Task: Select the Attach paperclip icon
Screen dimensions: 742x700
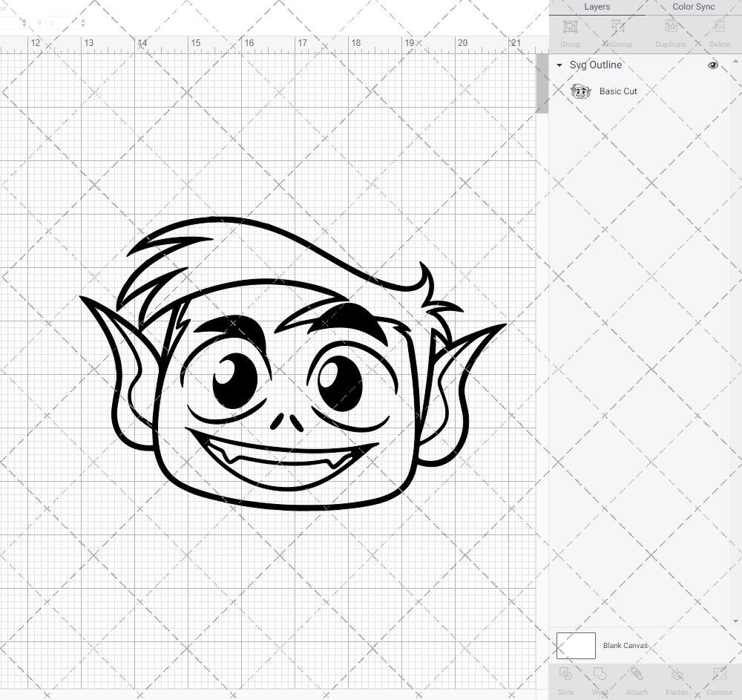Action: click(637, 677)
